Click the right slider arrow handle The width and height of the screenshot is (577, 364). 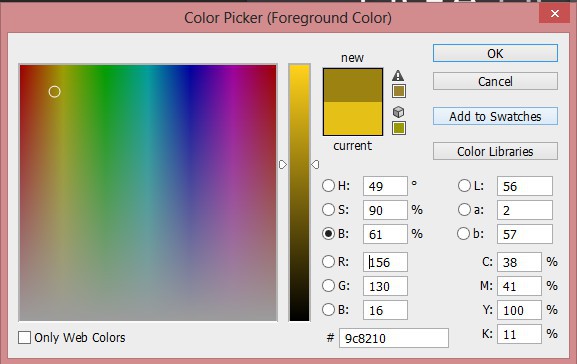click(315, 165)
